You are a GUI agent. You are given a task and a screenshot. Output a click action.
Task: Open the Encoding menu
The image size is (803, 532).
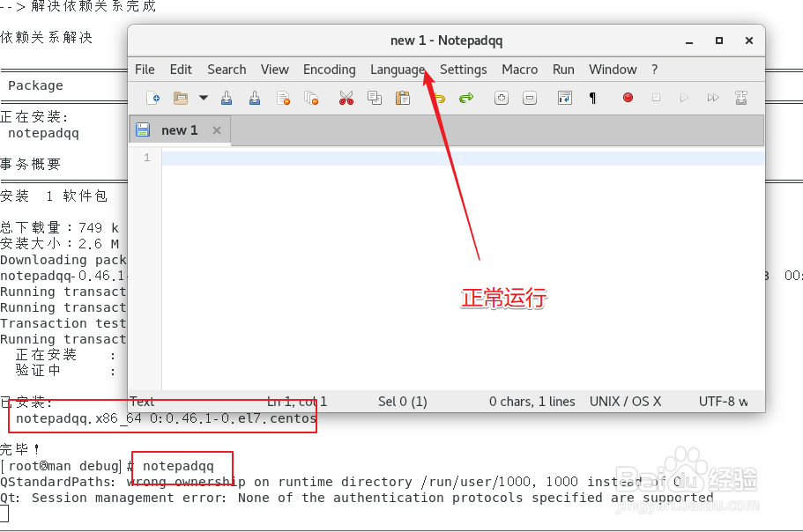coord(330,70)
